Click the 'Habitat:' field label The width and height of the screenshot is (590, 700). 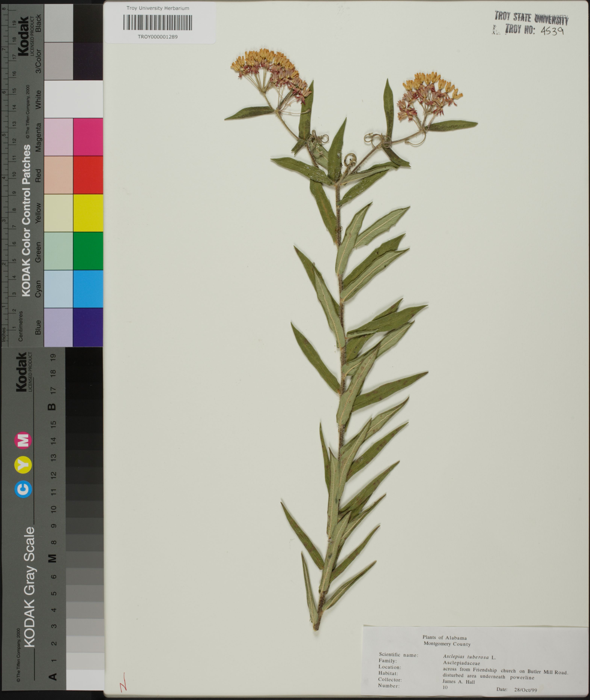pos(388,673)
